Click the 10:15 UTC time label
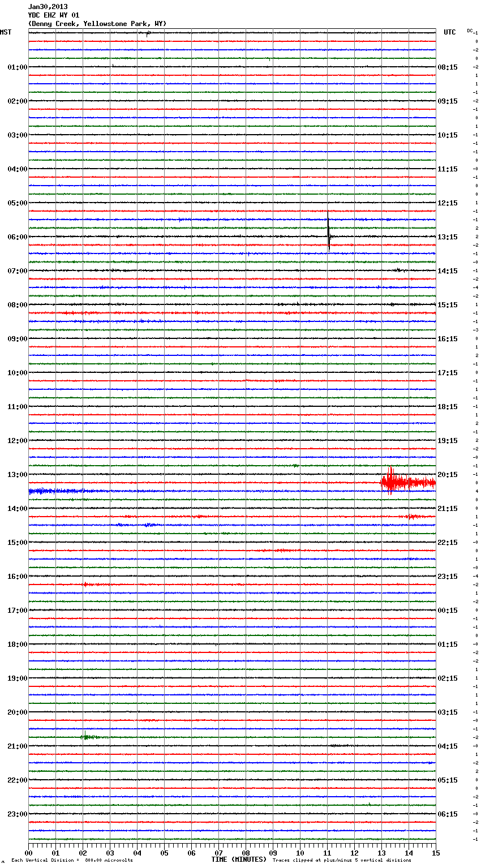 [x=448, y=135]
